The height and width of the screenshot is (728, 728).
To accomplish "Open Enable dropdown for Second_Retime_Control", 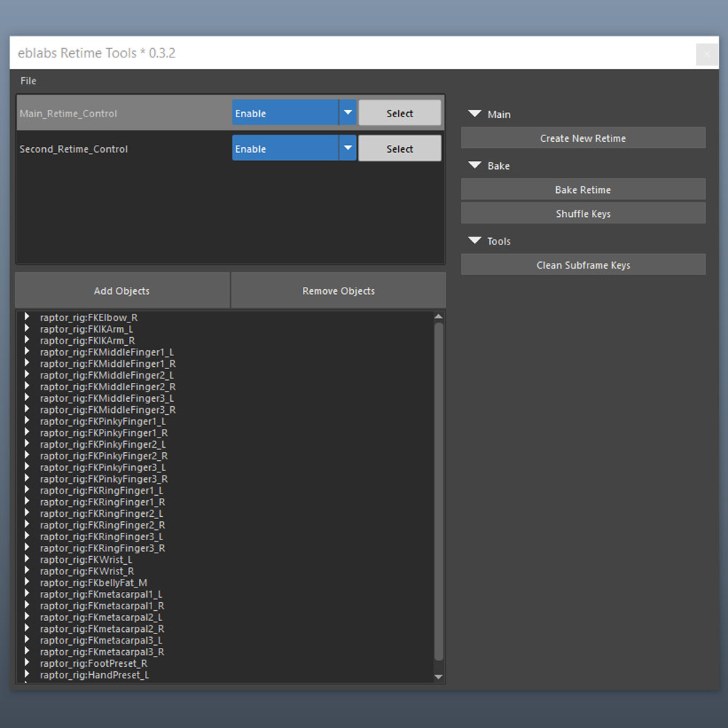I will [294, 148].
